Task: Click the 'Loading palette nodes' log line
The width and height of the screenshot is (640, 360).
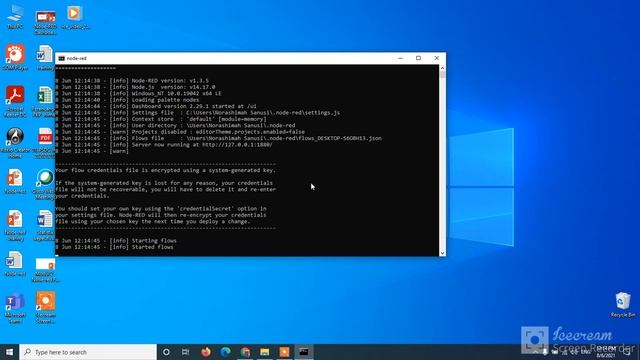Action: click(127, 100)
